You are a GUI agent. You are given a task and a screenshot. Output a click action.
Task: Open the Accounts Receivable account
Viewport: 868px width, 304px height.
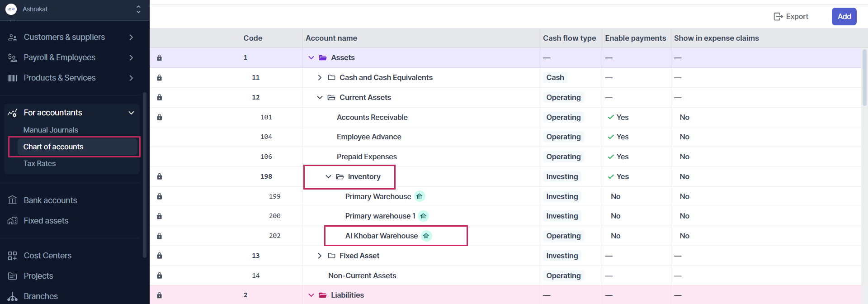point(372,117)
